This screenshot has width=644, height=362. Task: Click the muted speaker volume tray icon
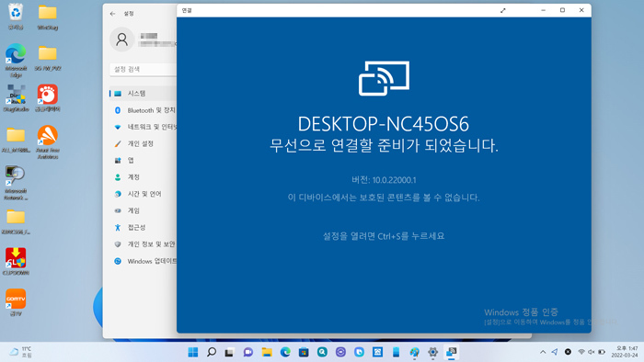[592, 352]
